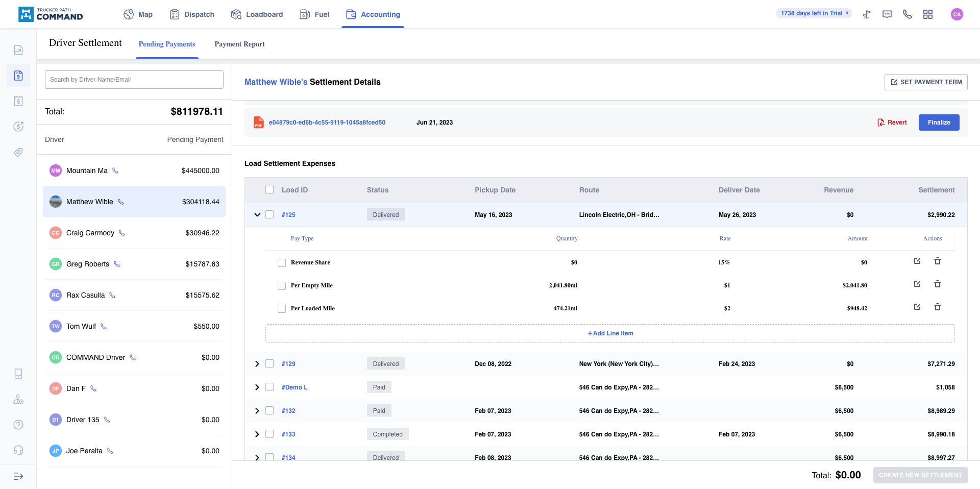Expand the left sidebar with arrow icon
Viewport: 980px width, 489px height.
point(18,476)
